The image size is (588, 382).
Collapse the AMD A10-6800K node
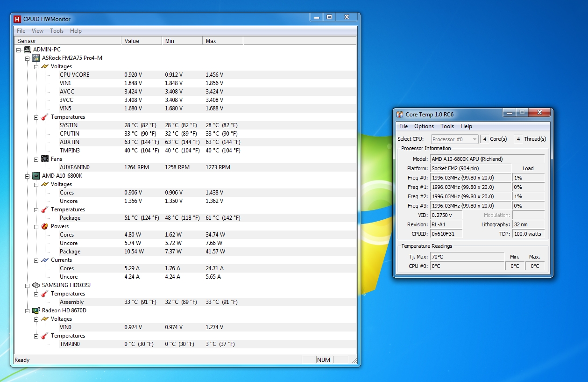pyautogui.click(x=28, y=176)
